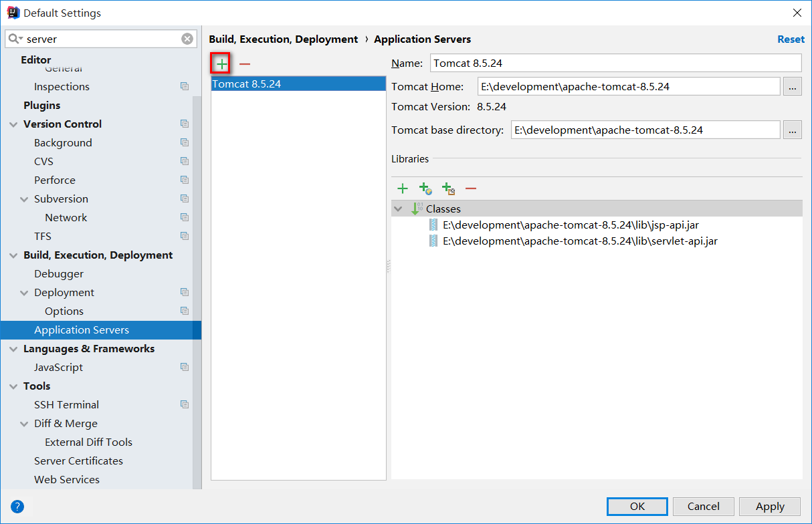Click Tomcat base directory path field
This screenshot has width=812, height=524.
[x=645, y=130]
